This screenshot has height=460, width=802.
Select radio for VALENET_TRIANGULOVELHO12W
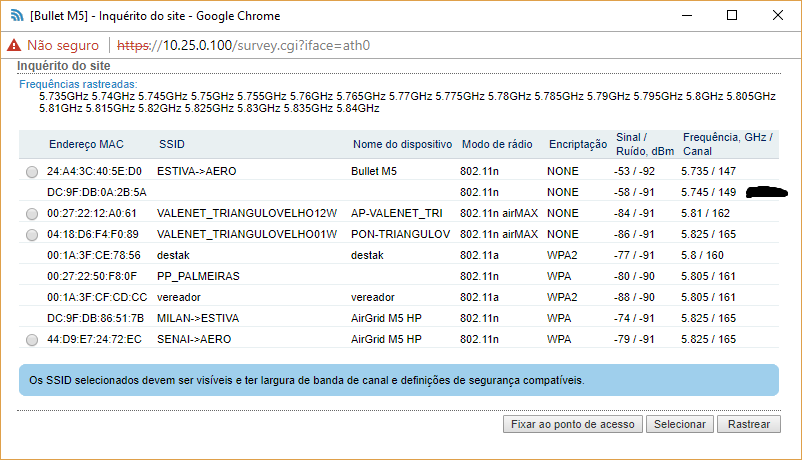tap(33, 214)
